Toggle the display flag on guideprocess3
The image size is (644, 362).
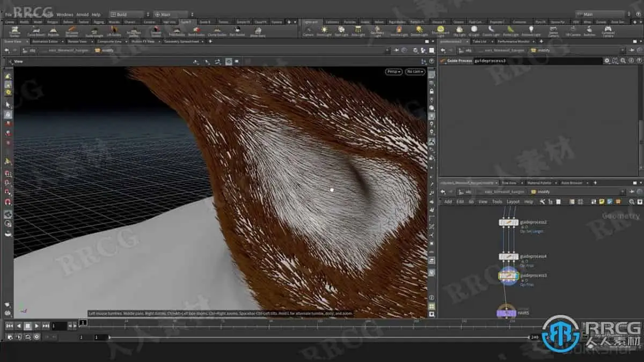point(516,276)
